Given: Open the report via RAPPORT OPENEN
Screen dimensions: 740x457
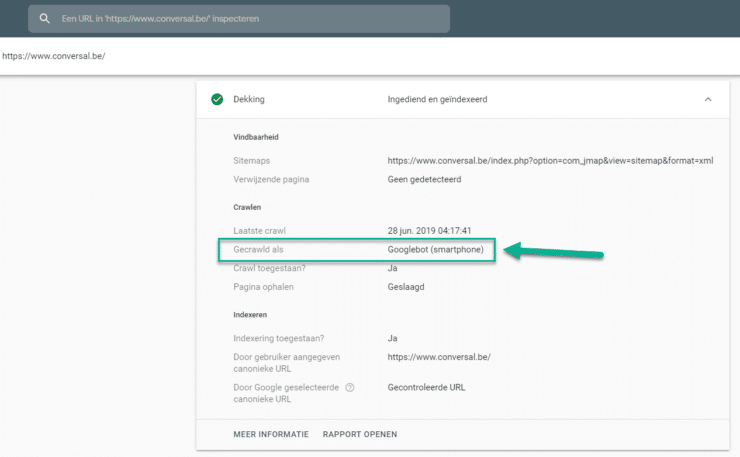Looking at the screenshot, I should (360, 434).
